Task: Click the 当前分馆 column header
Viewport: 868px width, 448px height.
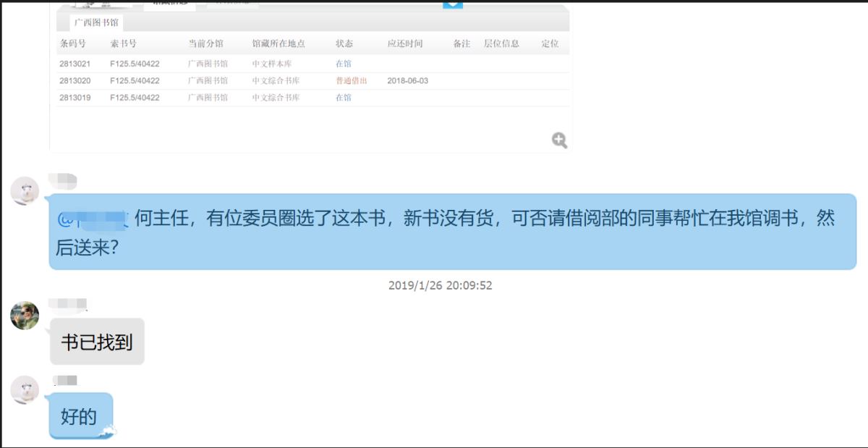Action: 206,43
